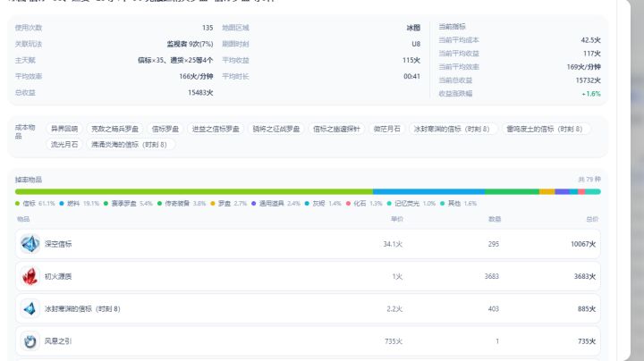The width and height of the screenshot is (644, 361).
Task: Click the icon in the 冰封寒渊的信标 drop row
Action: (x=30, y=309)
